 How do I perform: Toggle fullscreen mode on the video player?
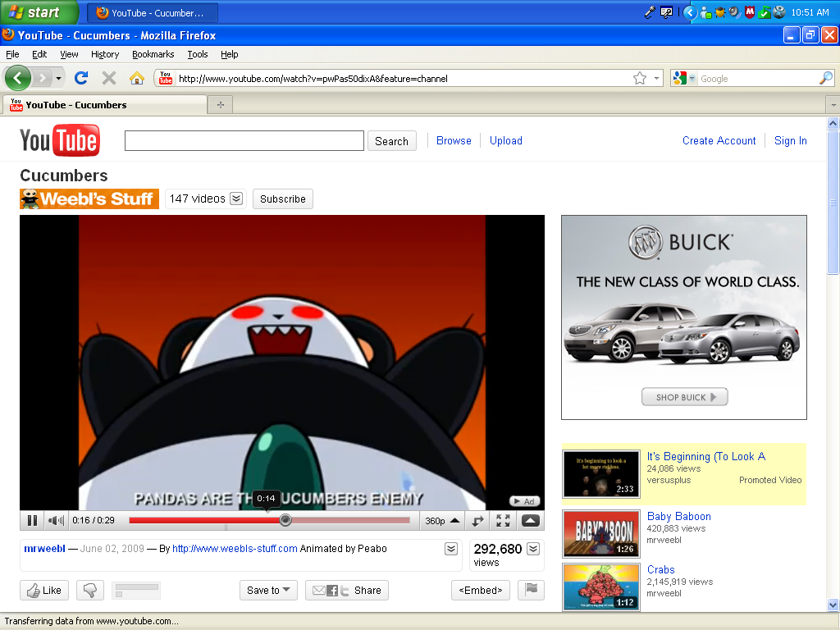503,520
